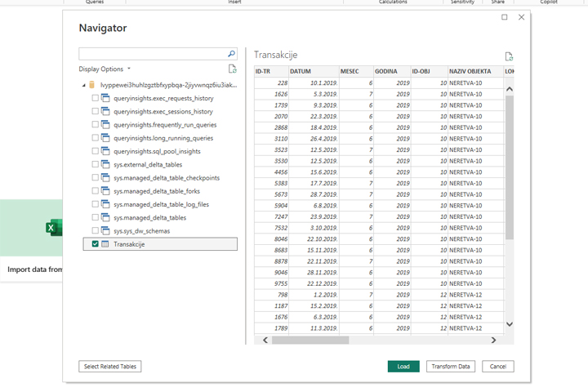
Task: Enable the sys.external_delta_tables checkbox
Action: click(96, 165)
